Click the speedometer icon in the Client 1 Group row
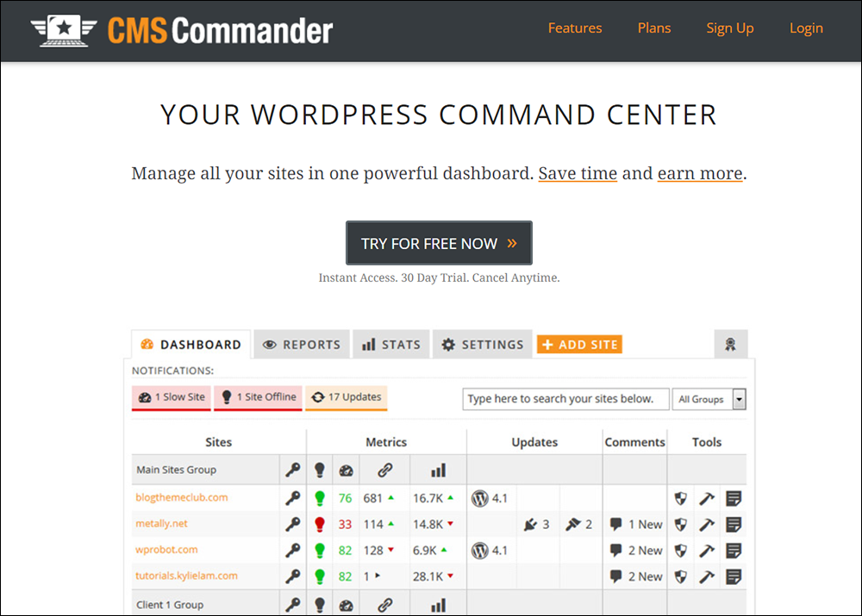Viewport: 862px width, 616px height. click(x=347, y=603)
